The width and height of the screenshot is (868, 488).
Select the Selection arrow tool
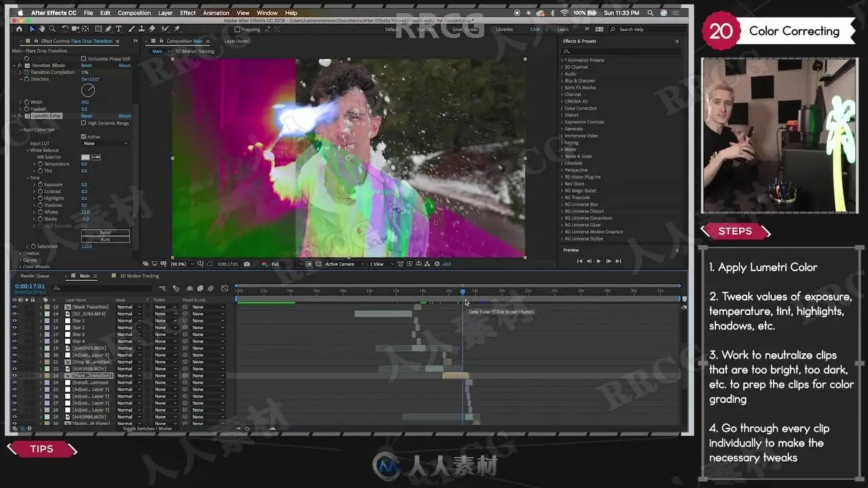coord(32,29)
